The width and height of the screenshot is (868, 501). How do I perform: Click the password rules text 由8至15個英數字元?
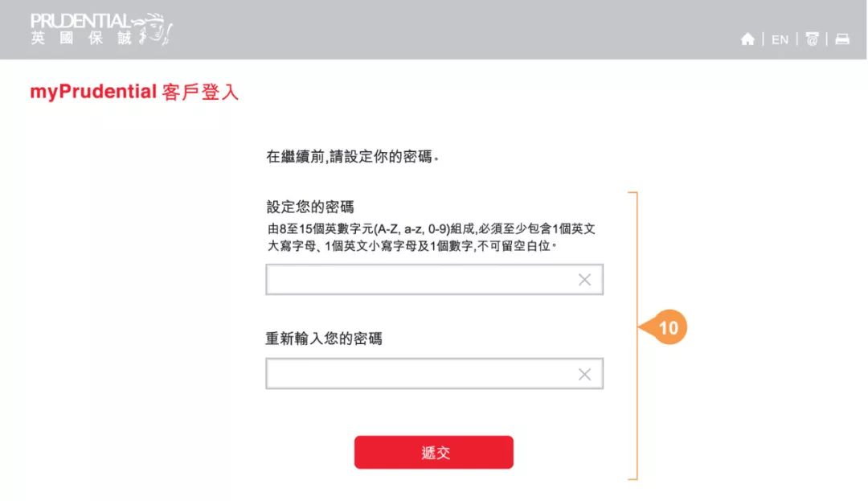click(432, 237)
